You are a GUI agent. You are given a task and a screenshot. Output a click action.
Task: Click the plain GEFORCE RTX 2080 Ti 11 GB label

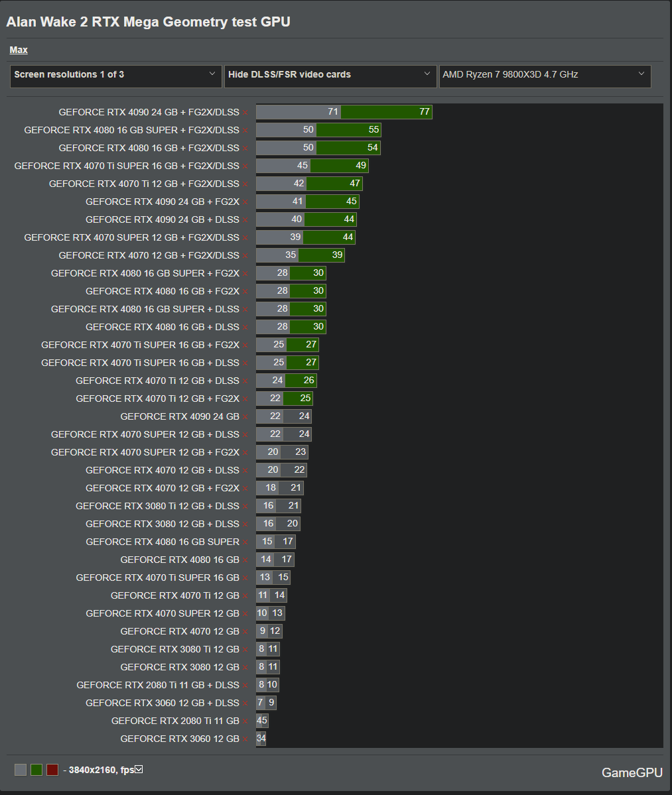point(175,721)
